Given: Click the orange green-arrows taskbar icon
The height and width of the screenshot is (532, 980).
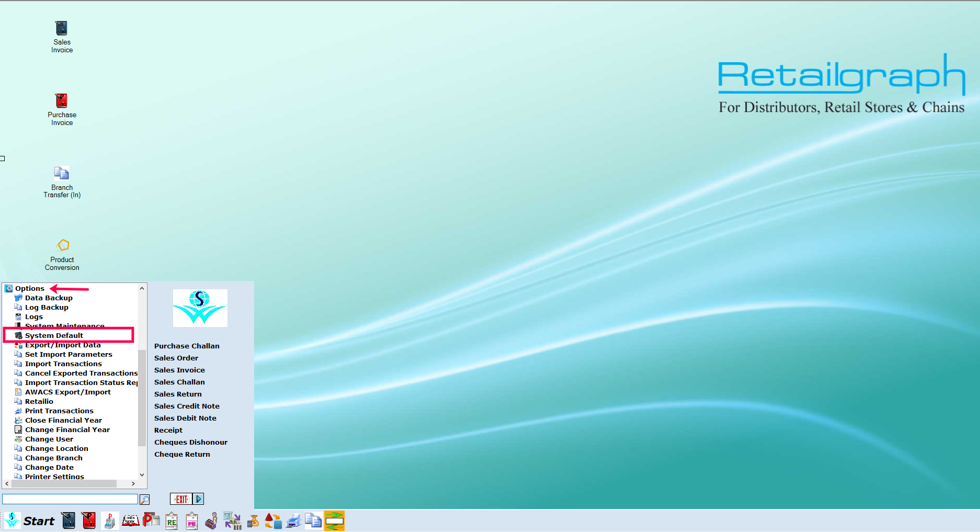Looking at the screenshot, I should pyautogui.click(x=334, y=520).
